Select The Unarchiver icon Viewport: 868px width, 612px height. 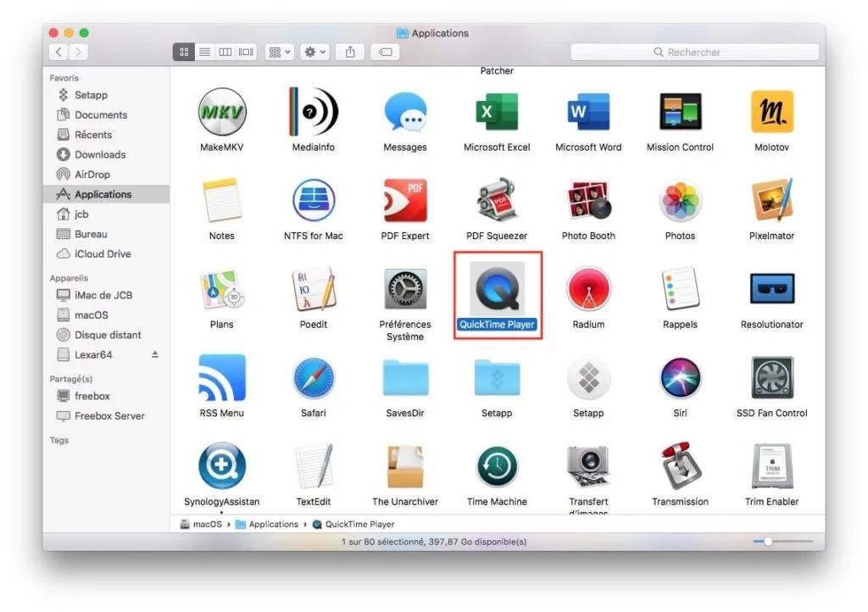pyautogui.click(x=405, y=466)
